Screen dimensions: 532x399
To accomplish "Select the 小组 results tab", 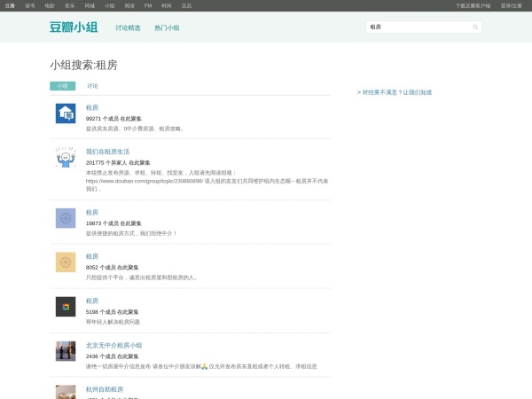I will click(62, 86).
